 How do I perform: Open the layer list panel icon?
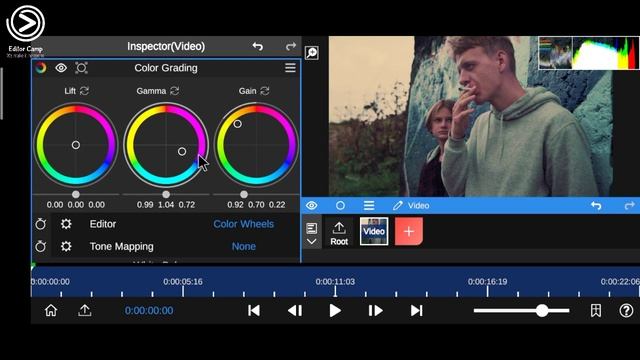coord(311,228)
